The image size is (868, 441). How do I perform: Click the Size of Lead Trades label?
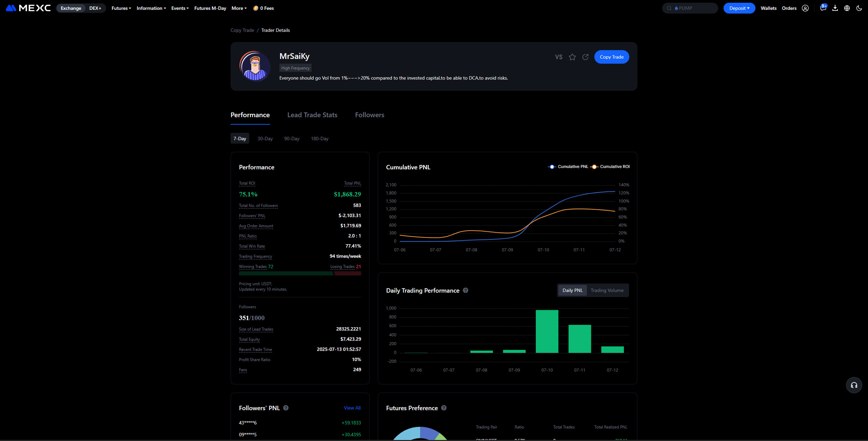[x=256, y=329]
